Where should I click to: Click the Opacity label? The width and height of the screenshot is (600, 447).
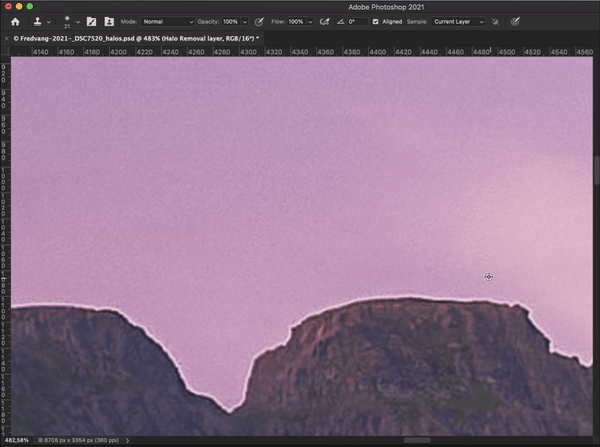208,22
